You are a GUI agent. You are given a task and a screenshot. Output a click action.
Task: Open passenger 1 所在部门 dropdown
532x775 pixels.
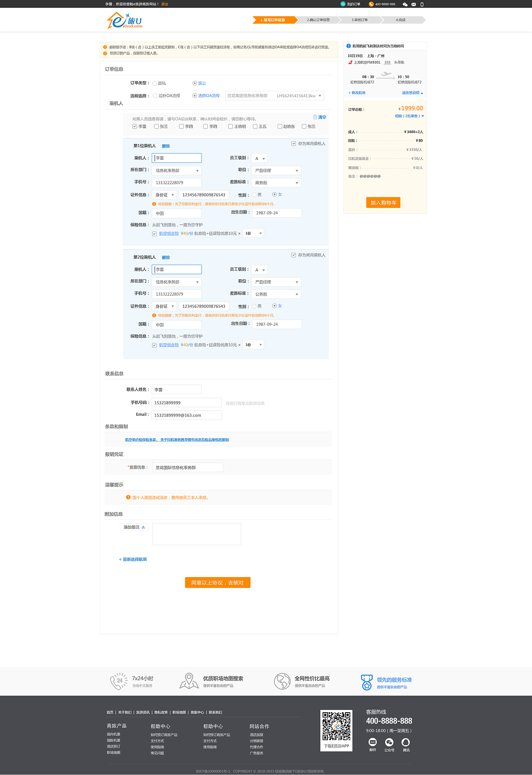(177, 170)
